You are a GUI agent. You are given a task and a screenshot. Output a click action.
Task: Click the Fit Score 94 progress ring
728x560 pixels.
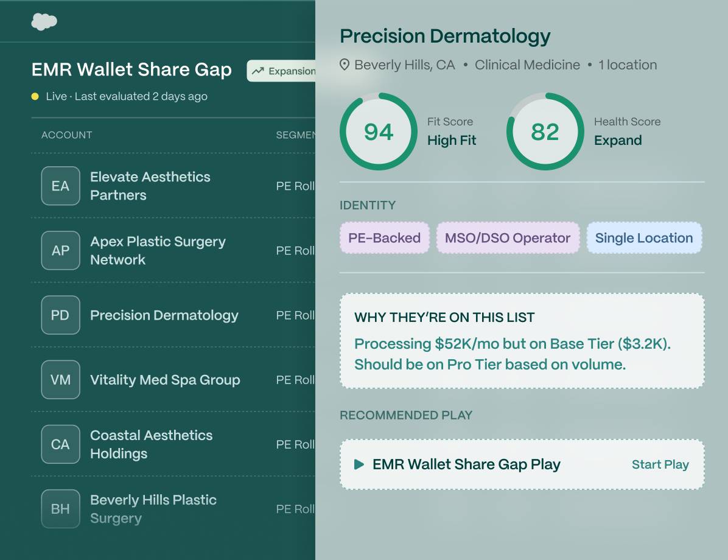(x=379, y=131)
